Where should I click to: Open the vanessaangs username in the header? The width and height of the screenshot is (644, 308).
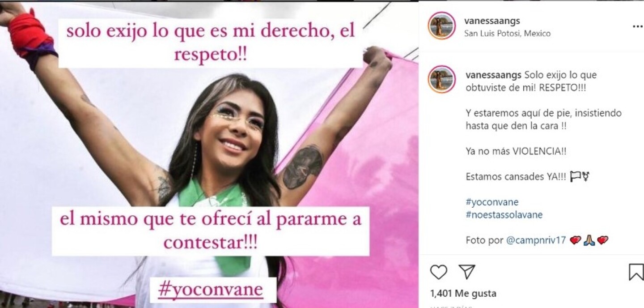tap(492, 21)
